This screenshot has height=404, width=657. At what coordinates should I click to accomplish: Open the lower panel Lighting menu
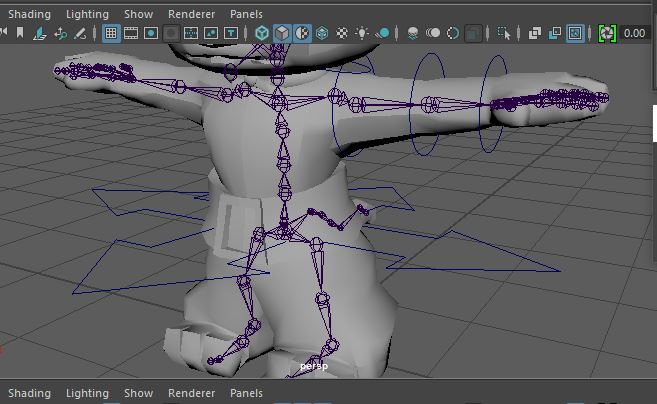(x=87, y=393)
